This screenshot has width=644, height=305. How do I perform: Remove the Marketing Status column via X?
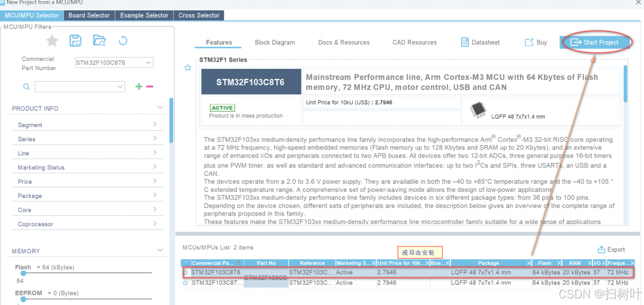pos(373,263)
